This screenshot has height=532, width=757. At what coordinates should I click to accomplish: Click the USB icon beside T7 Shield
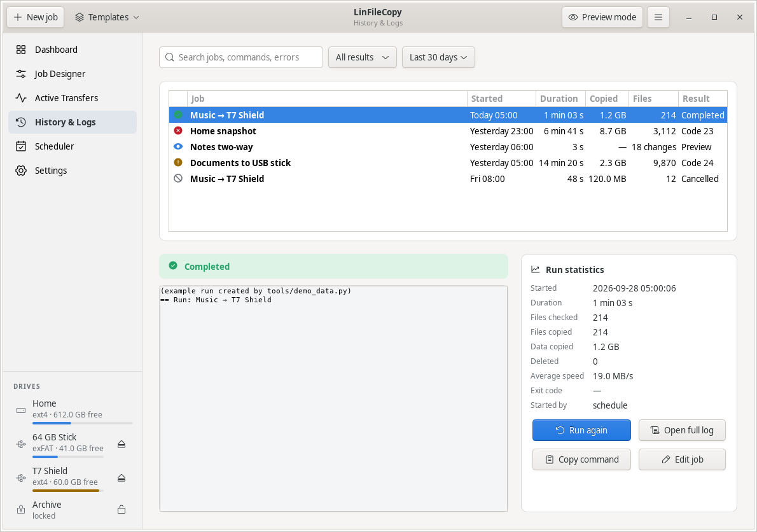pos(21,478)
